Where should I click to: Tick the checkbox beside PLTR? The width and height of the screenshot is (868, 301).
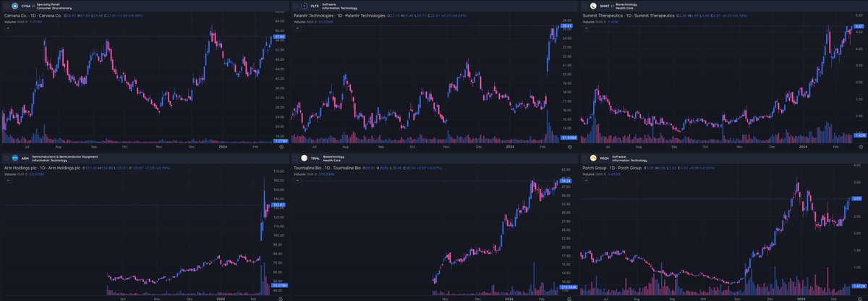click(294, 6)
